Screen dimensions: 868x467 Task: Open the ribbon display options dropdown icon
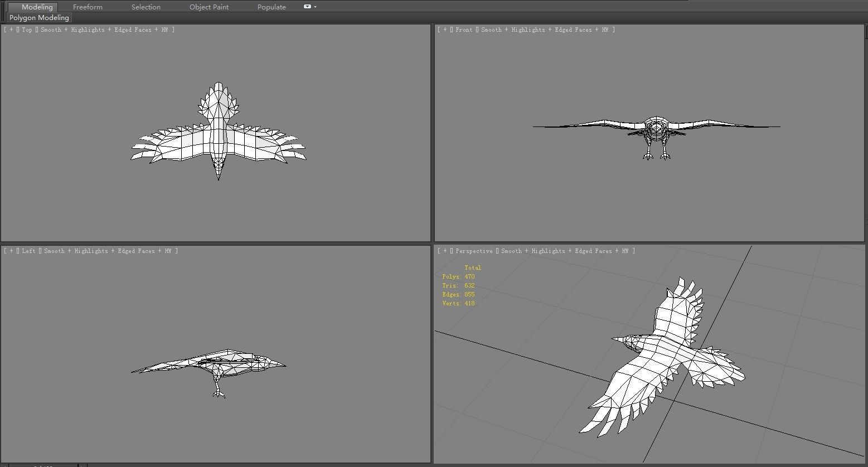pos(310,7)
